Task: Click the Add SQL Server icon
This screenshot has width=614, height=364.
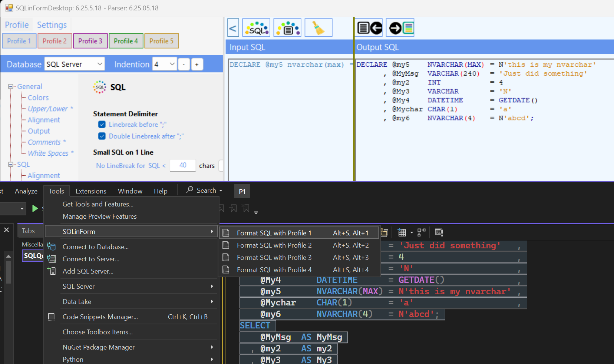Action: pos(51,271)
